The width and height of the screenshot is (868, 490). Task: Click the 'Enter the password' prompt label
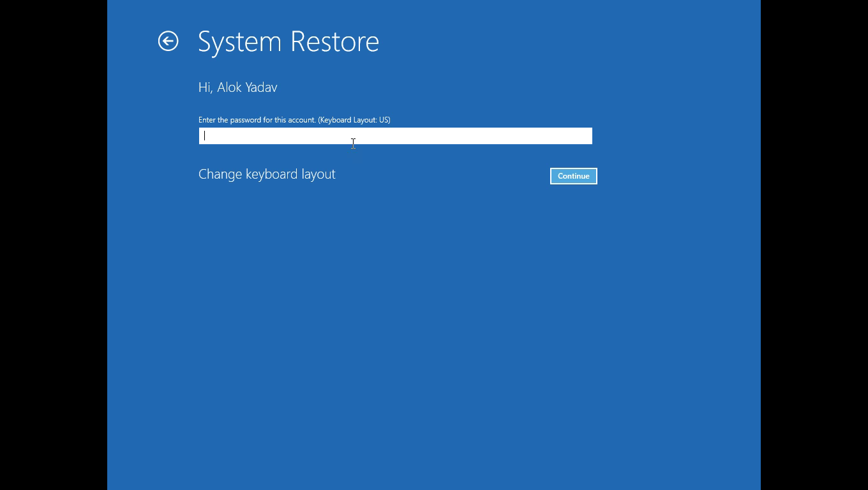[x=257, y=120]
